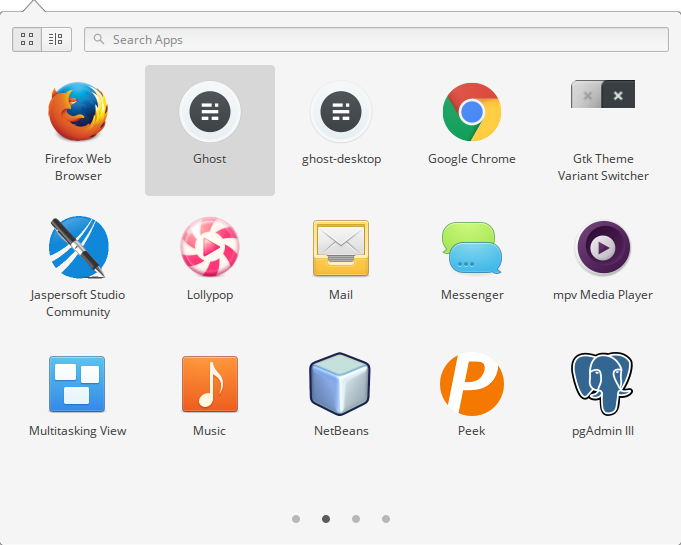Go to the third apps page

click(x=356, y=519)
